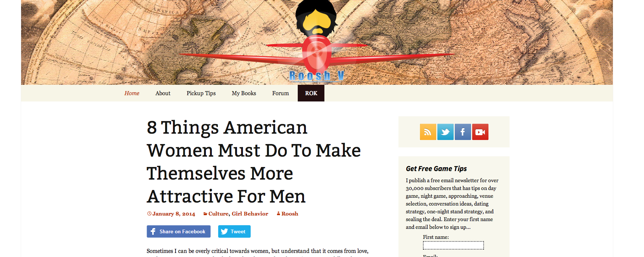Visit the Forum navigation link
This screenshot has height=257, width=644.
(281, 93)
